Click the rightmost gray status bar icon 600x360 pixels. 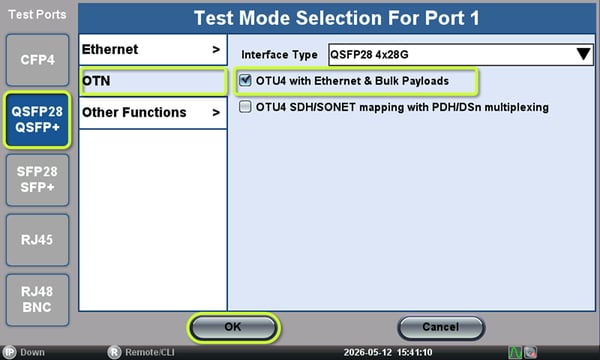[x=530, y=352]
